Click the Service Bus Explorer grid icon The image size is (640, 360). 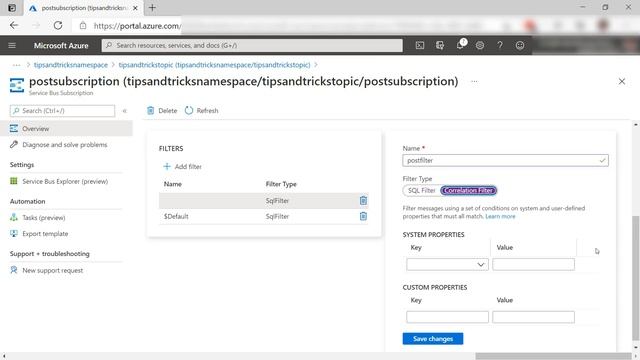click(x=14, y=181)
